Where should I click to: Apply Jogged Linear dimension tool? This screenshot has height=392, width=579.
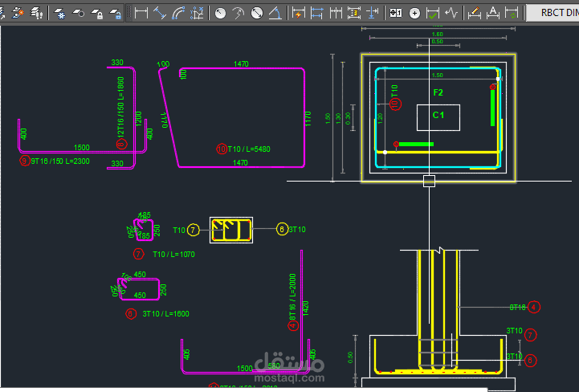click(453, 13)
